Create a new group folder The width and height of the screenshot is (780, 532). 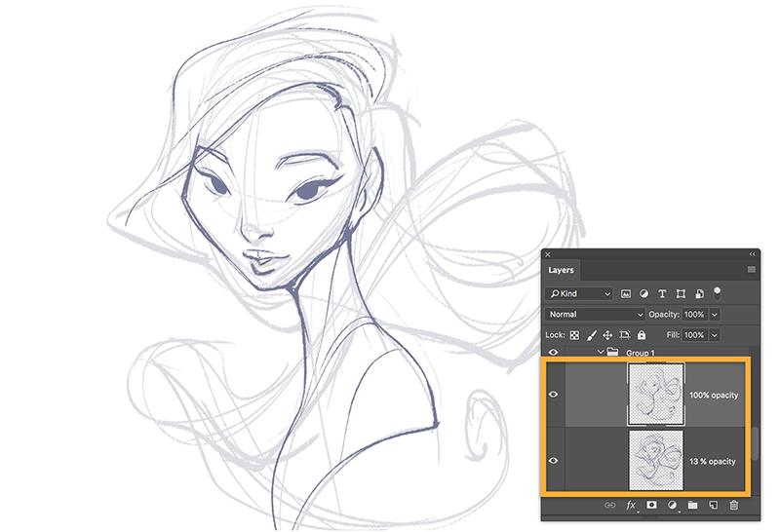pyautogui.click(x=692, y=506)
